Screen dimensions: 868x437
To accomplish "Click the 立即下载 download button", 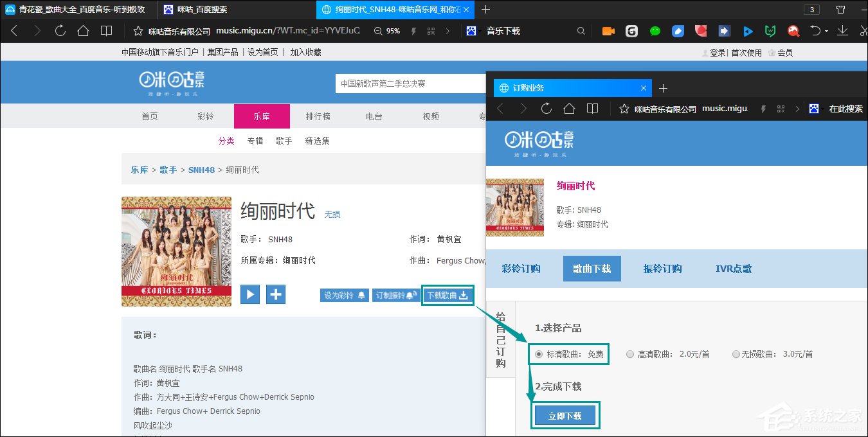I will tap(565, 415).
